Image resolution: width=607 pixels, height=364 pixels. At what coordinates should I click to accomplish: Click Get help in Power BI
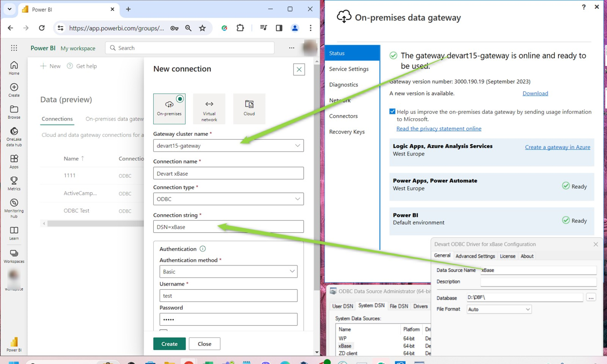(82, 66)
